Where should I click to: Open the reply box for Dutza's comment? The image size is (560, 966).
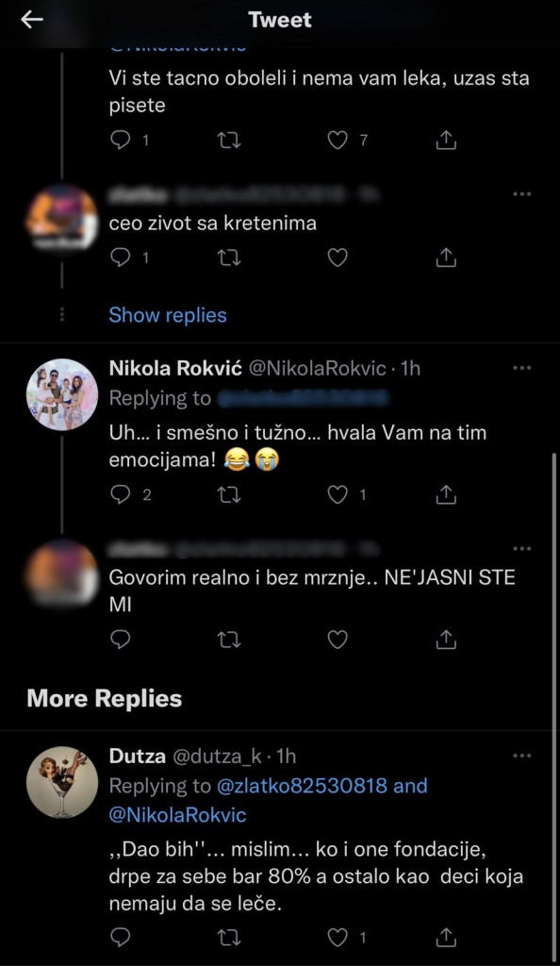tap(119, 937)
